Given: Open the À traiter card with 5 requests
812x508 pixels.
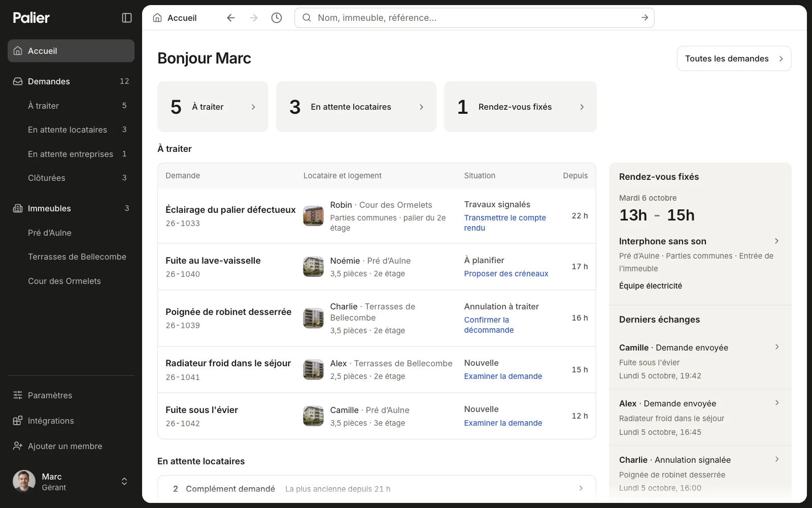Looking at the screenshot, I should (x=213, y=107).
